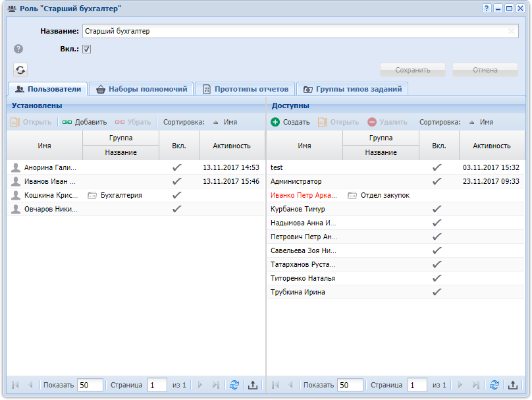Reload the Доступны grid with the refresh icon

(494, 385)
